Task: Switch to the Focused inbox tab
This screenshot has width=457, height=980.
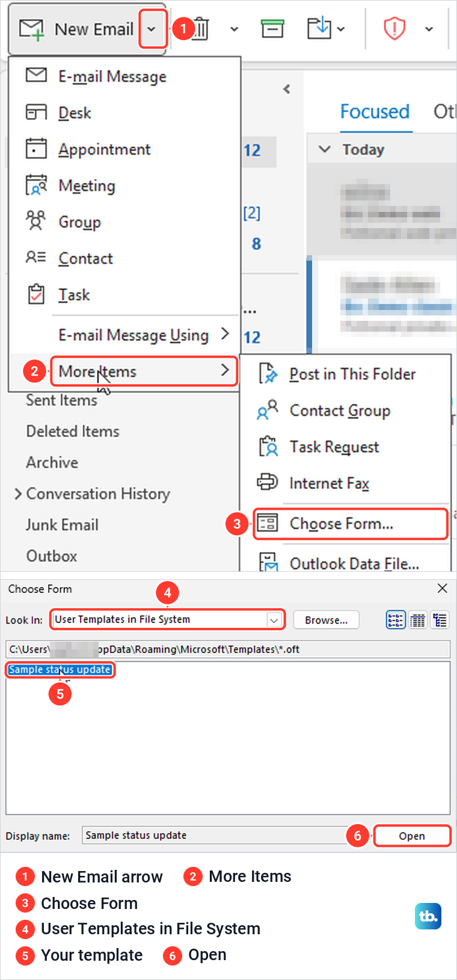Action: click(x=375, y=111)
